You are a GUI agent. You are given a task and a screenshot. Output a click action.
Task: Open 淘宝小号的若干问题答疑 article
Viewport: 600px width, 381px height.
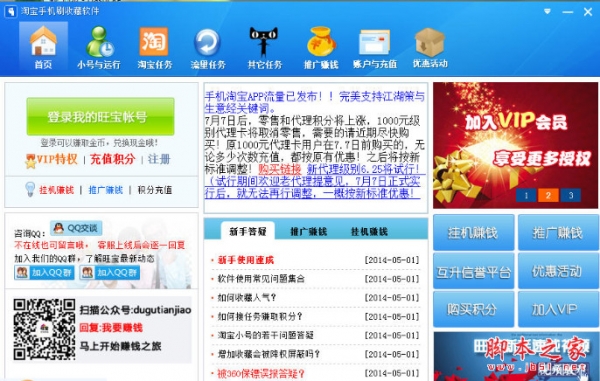tap(266, 335)
